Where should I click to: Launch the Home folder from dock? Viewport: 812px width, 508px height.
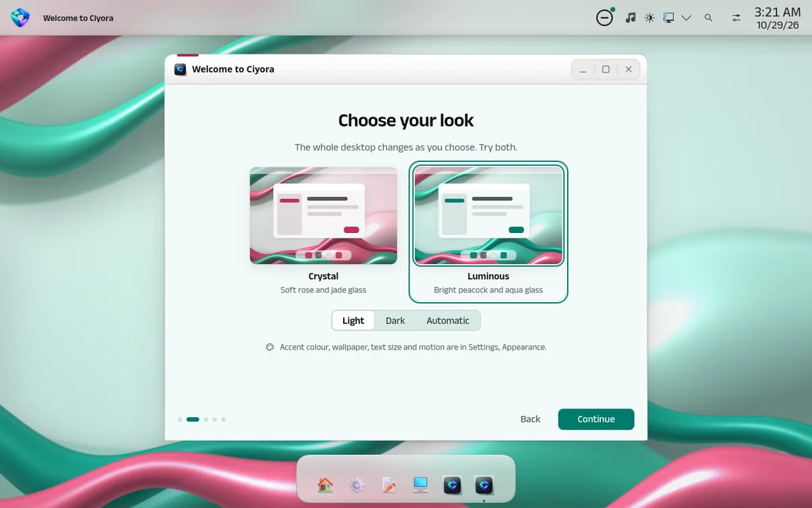(x=325, y=485)
